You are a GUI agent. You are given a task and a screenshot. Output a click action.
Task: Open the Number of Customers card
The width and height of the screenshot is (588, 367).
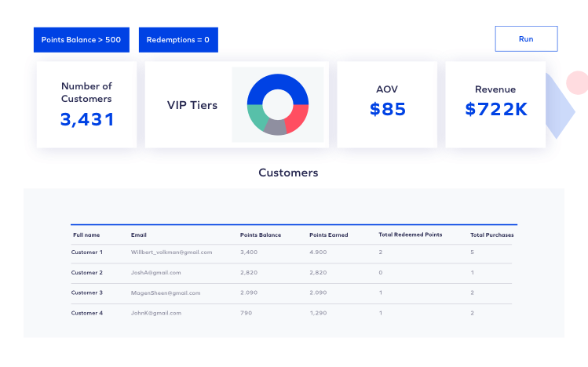(x=86, y=104)
